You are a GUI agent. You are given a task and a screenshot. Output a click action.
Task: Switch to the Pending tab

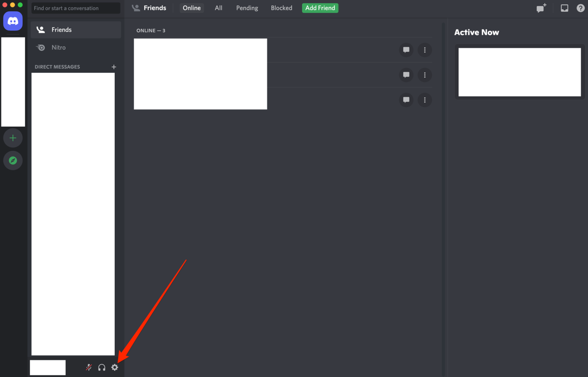coord(247,8)
